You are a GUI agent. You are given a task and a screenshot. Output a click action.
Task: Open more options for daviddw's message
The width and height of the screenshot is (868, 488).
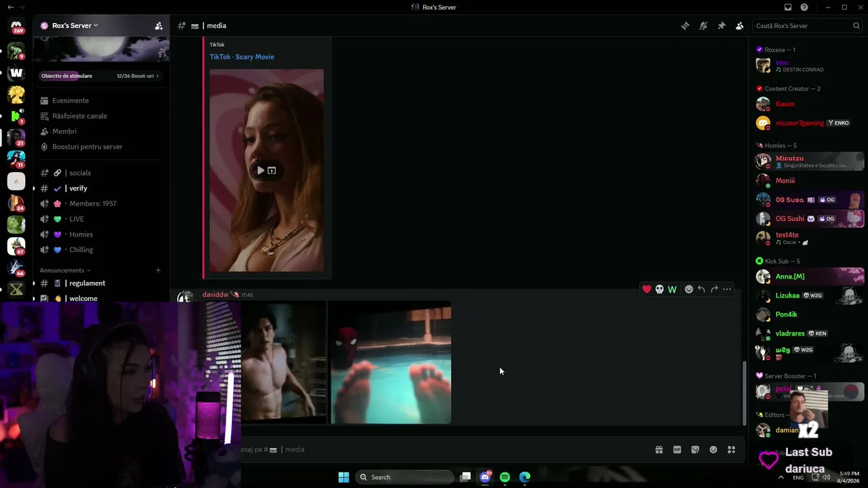coord(727,289)
